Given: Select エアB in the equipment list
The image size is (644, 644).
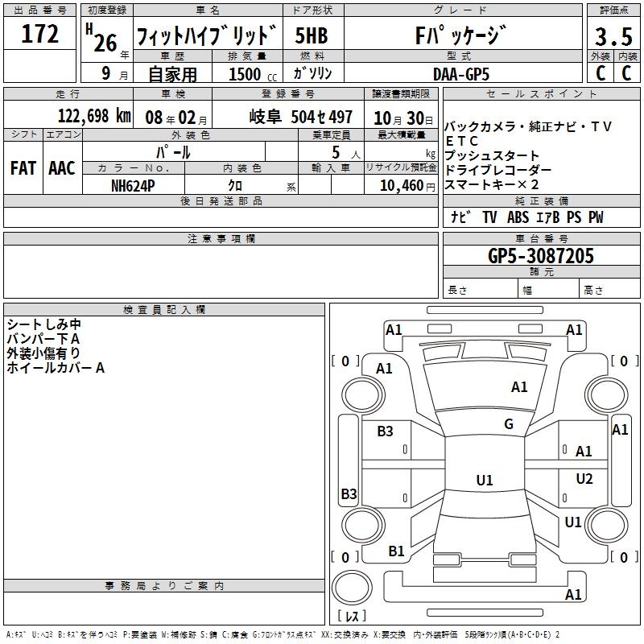Looking at the screenshot, I should (x=548, y=217).
